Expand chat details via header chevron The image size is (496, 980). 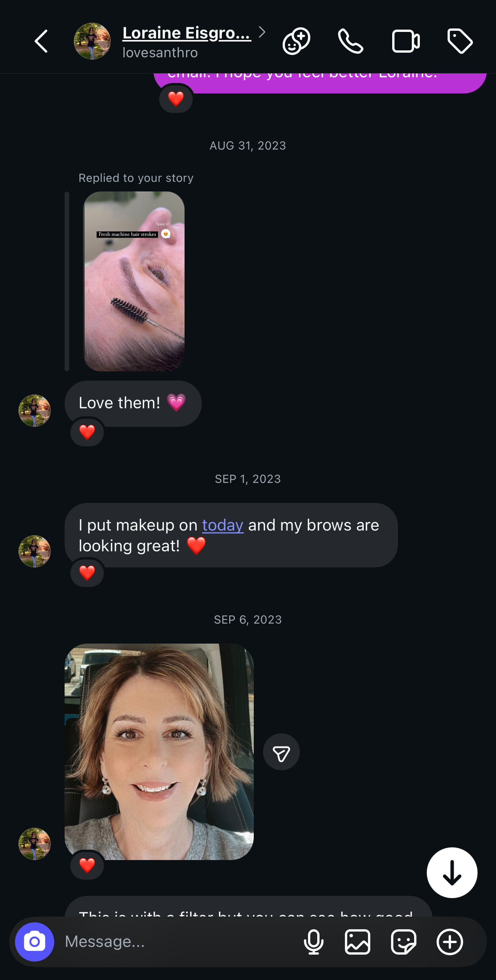click(262, 32)
